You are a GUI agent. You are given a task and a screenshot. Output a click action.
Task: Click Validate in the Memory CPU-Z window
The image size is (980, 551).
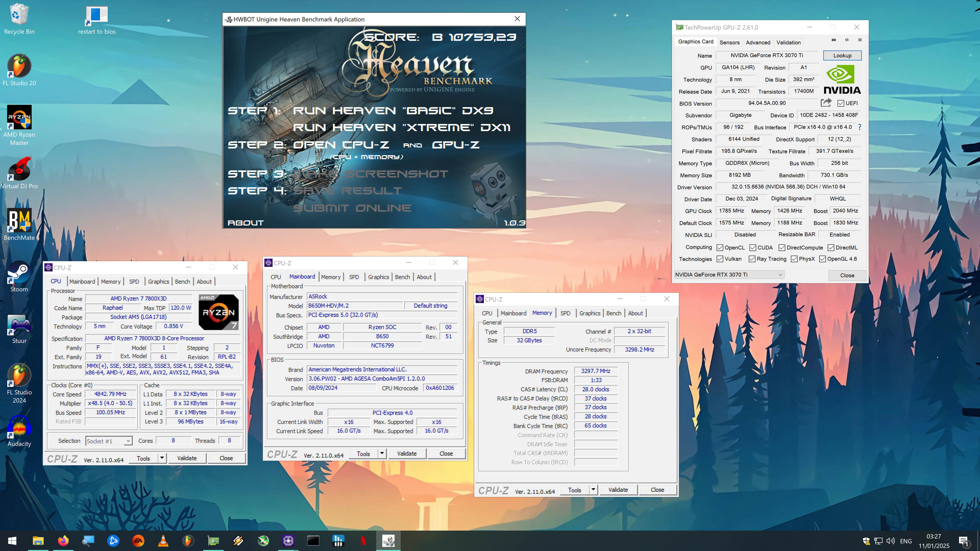pos(618,490)
